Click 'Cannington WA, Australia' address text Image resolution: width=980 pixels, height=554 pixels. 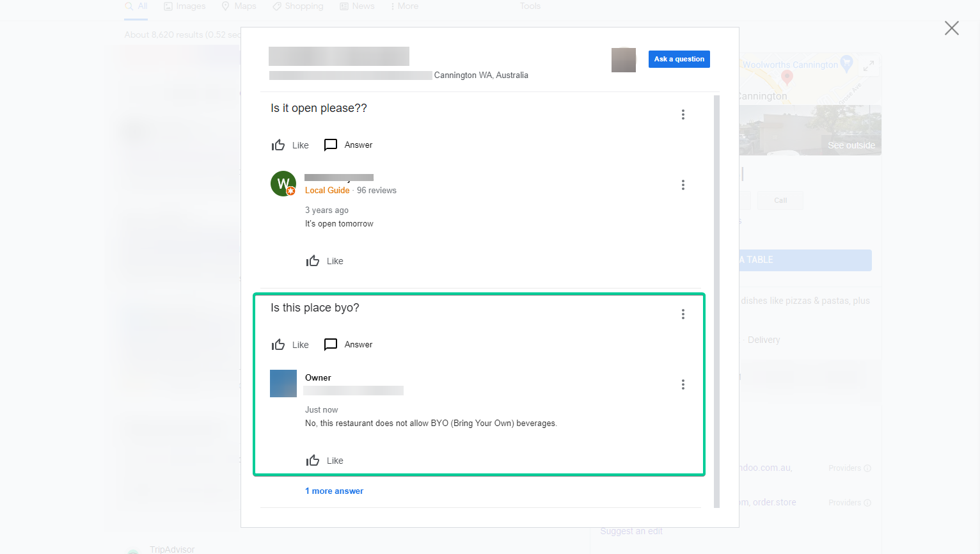(x=481, y=75)
